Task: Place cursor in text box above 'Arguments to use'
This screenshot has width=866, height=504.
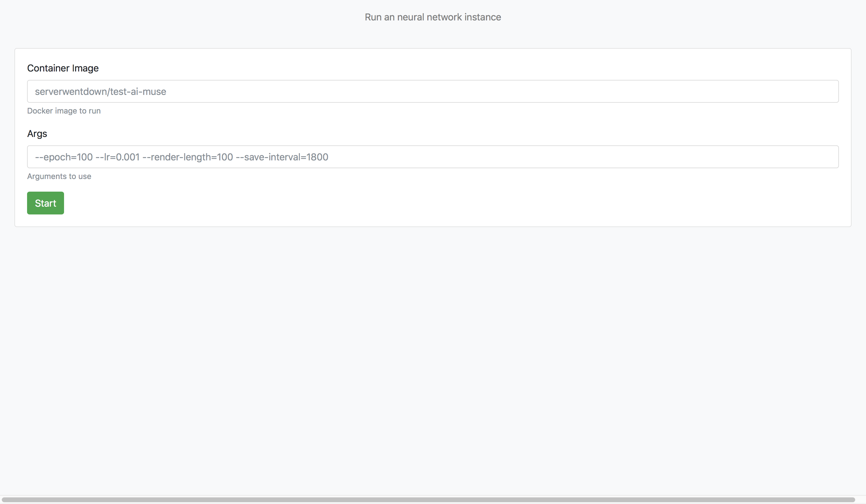Action: click(x=433, y=157)
